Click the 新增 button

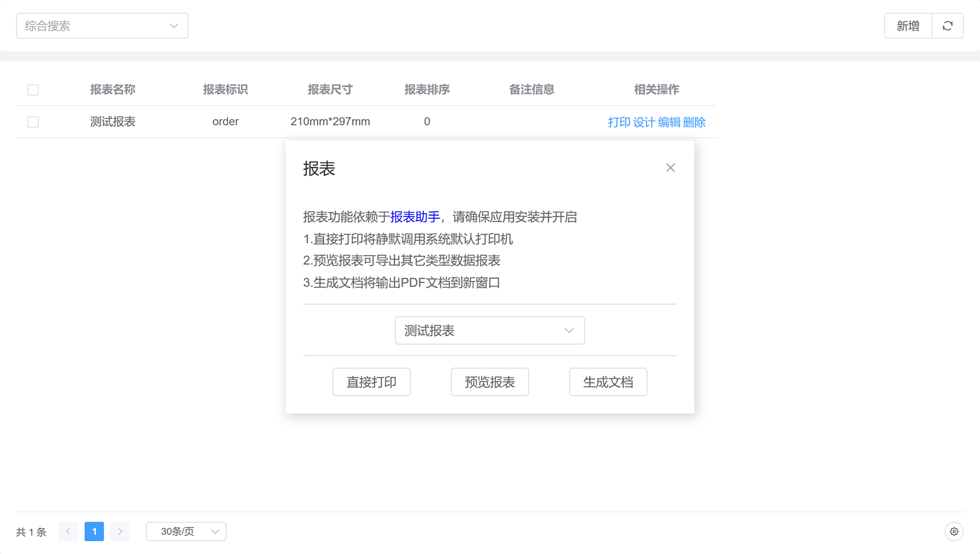(x=907, y=26)
